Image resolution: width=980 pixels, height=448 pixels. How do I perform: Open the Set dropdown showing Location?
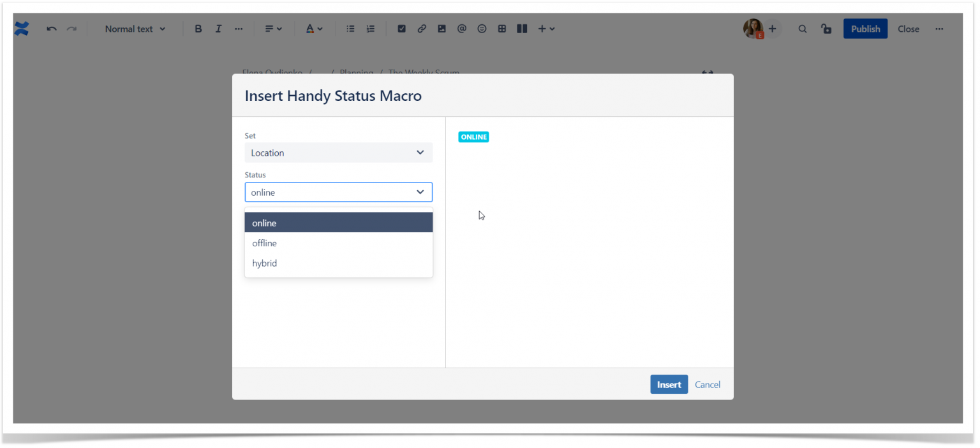pyautogui.click(x=338, y=153)
